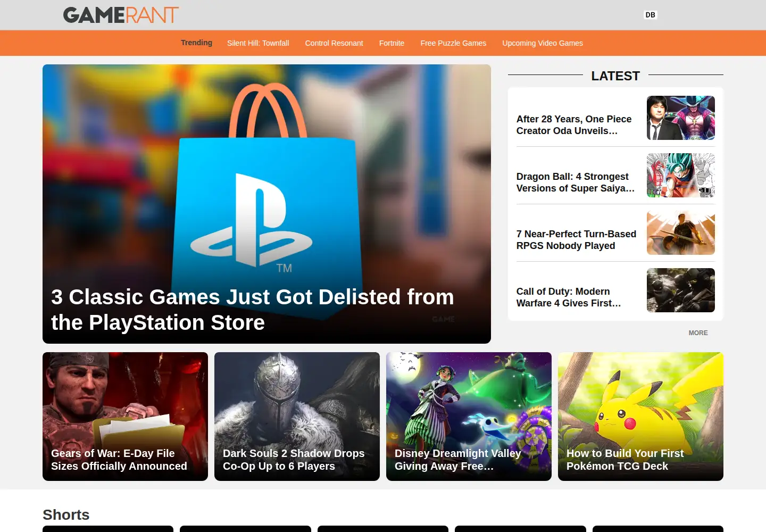Click the "Shorts" section heading

[66, 515]
